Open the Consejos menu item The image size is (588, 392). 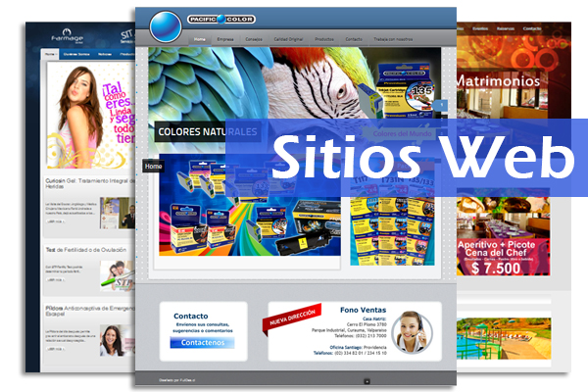254,39
